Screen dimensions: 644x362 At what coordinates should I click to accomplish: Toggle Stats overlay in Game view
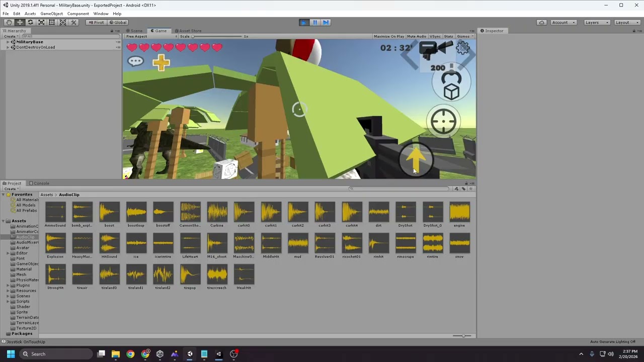click(x=448, y=36)
